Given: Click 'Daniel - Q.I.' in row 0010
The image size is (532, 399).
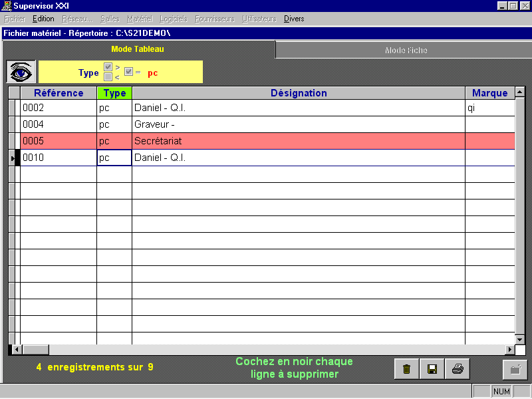Looking at the screenshot, I should click(x=299, y=158).
